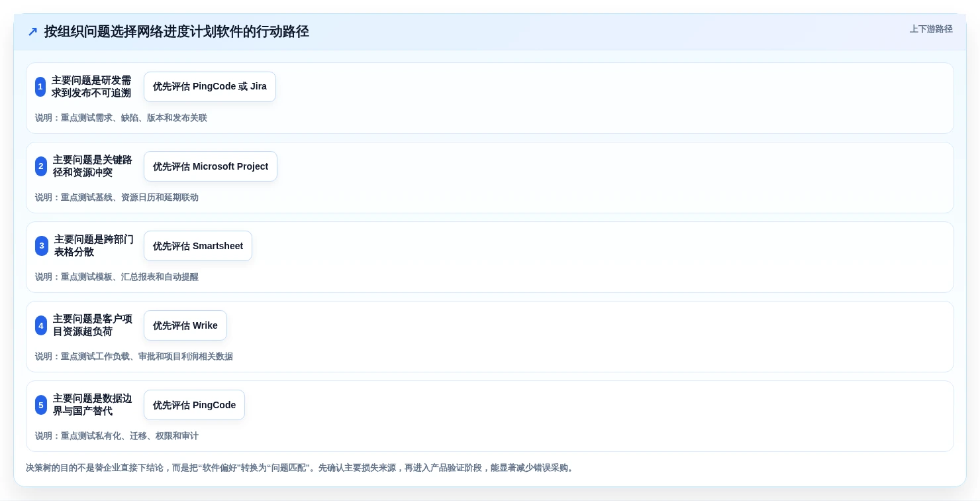Click the text 主要问题是跨部门表格分散
980x501 pixels.
coord(94,246)
